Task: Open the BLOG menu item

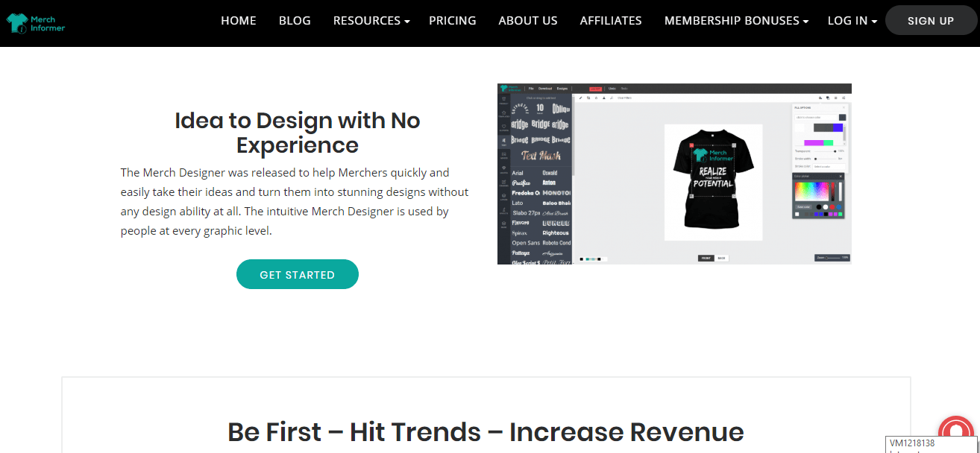Action: pyautogui.click(x=295, y=21)
